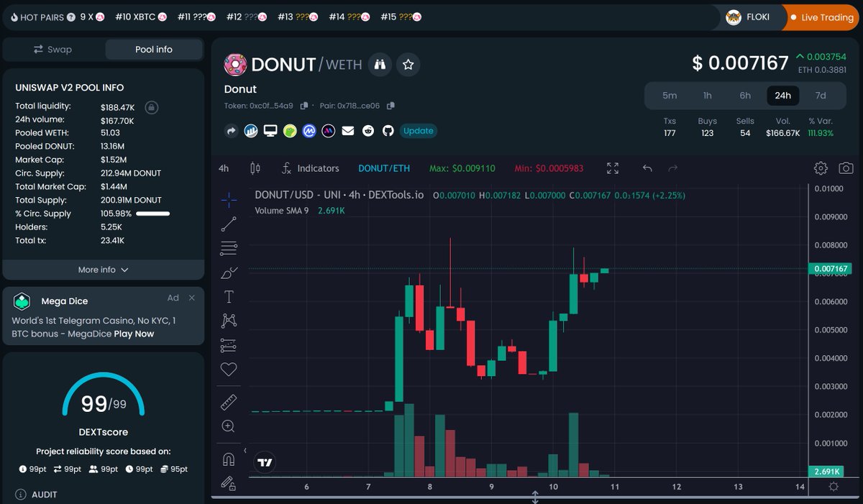863x504 pixels.
Task: Select the 1h stats timeframe
Action: point(708,95)
